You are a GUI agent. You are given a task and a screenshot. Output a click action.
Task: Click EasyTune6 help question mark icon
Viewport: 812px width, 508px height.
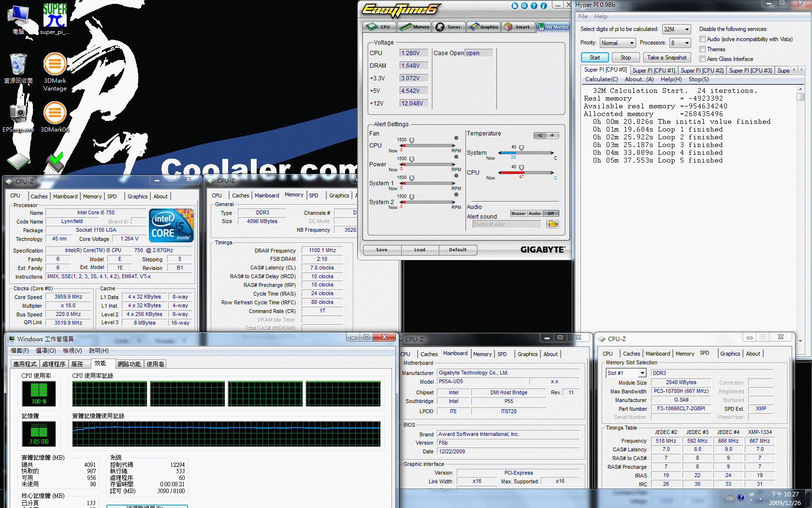point(534,6)
